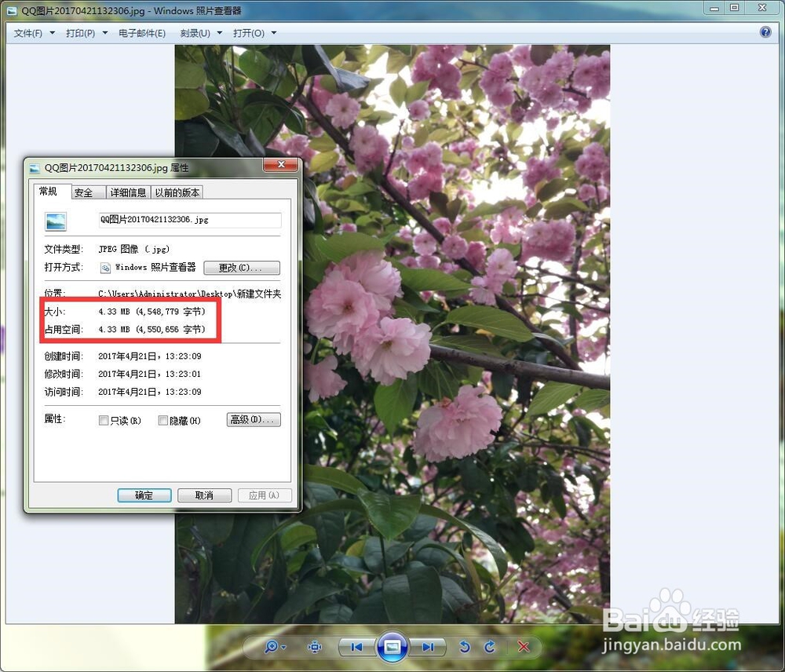Open the help icon in the toolbar
785x672 pixels.
pyautogui.click(x=765, y=32)
